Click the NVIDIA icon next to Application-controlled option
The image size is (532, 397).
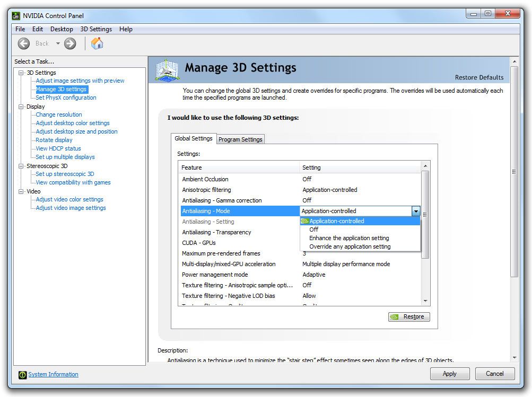305,221
